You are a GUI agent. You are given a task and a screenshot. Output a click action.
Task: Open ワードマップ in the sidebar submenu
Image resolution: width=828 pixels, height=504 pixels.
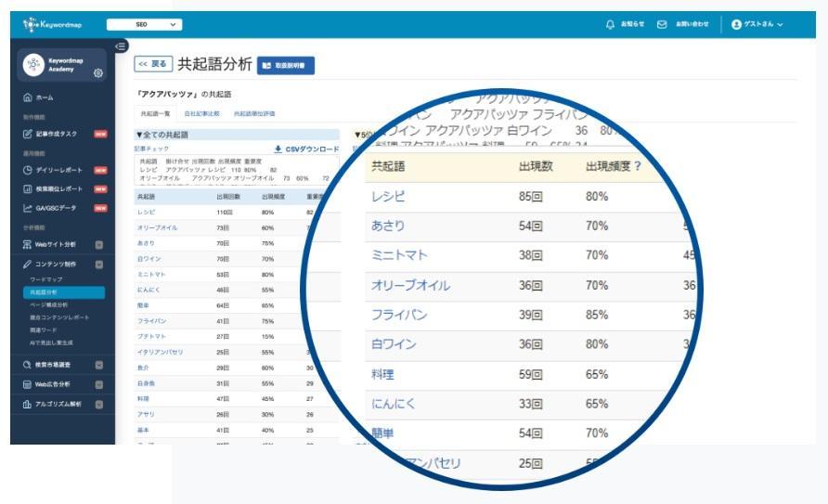[45, 279]
